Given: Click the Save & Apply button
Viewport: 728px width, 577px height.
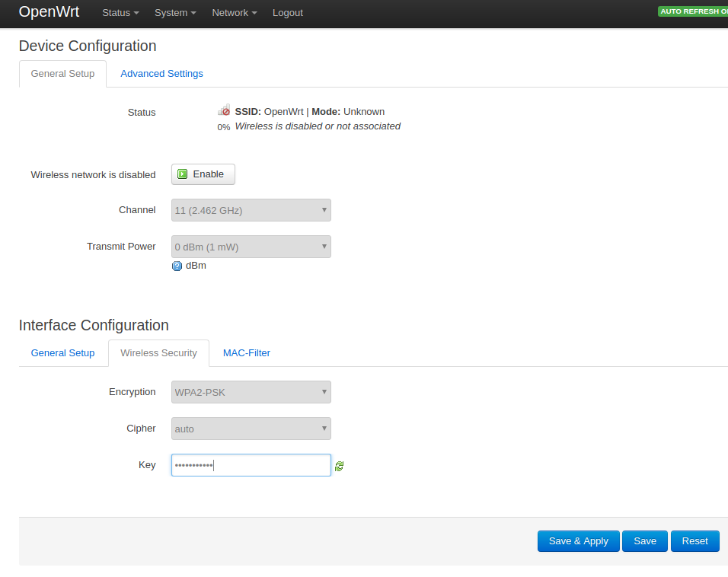Looking at the screenshot, I should [x=578, y=541].
